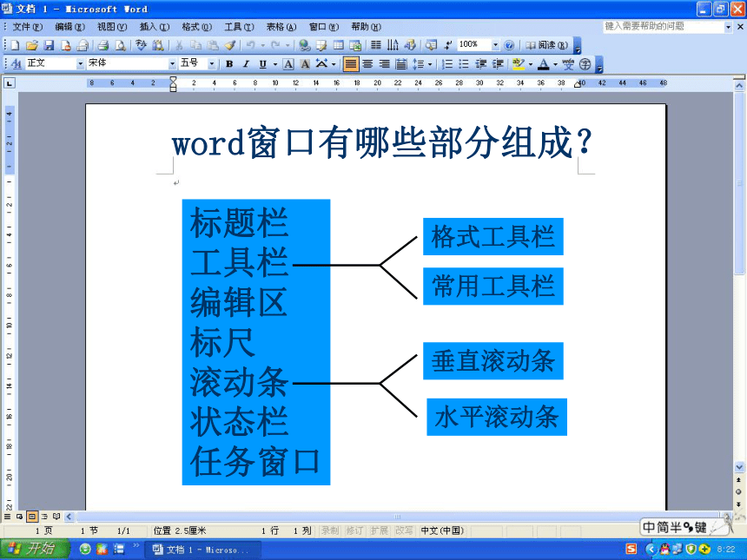
Task: Apply the font color A swatch
Action: click(543, 63)
